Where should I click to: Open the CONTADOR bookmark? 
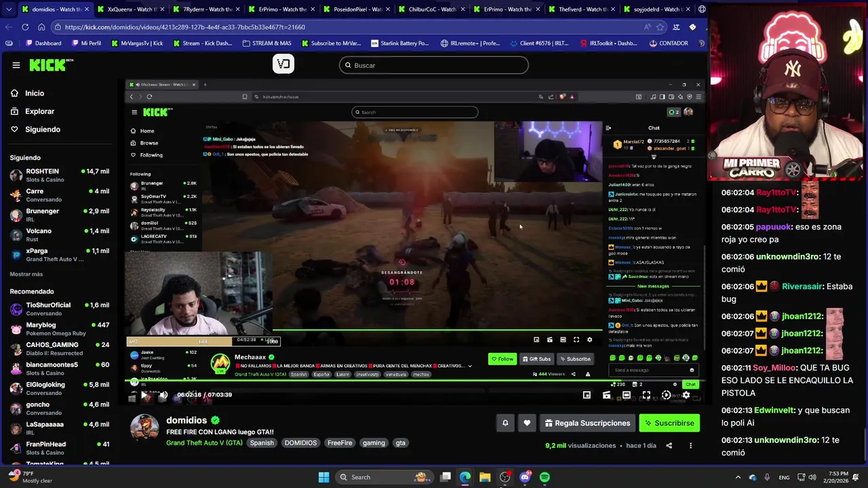(669, 43)
